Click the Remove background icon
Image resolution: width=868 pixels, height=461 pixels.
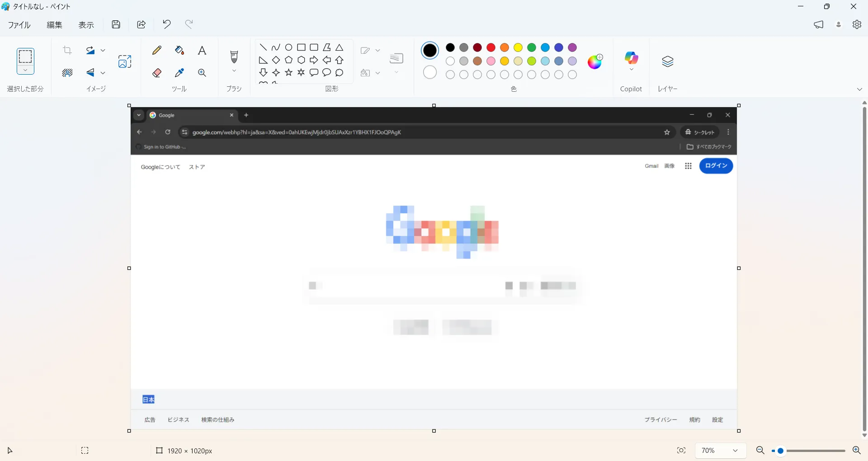pos(67,73)
